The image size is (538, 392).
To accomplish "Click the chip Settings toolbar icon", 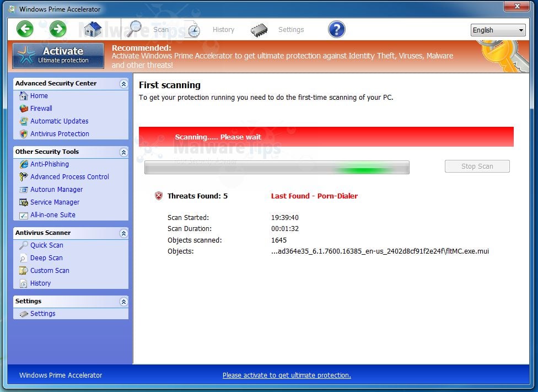I will click(x=259, y=30).
